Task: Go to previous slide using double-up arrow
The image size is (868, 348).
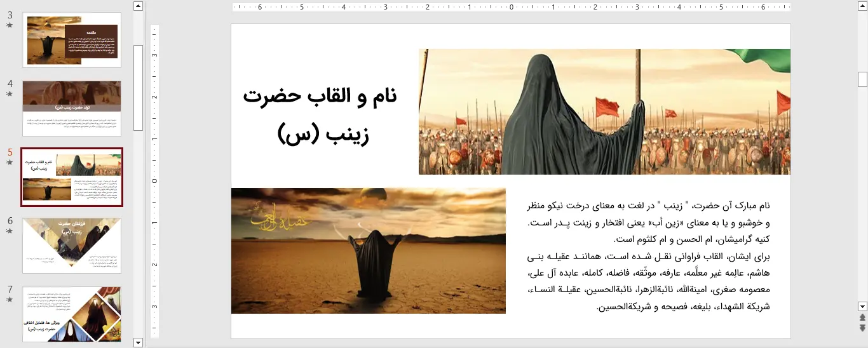Action: [862, 317]
